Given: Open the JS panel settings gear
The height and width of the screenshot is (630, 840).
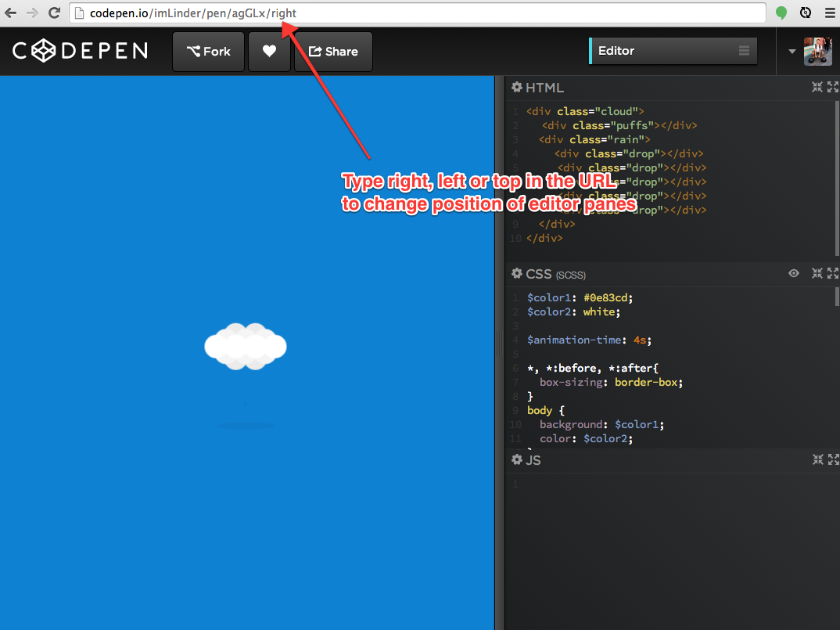Looking at the screenshot, I should coord(516,460).
